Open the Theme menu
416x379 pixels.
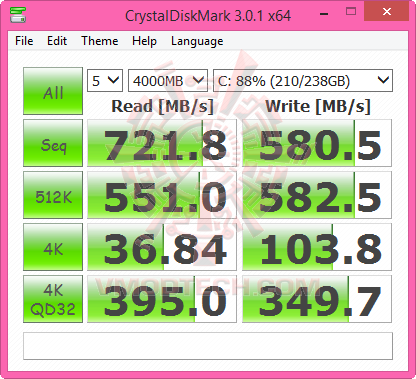[x=100, y=41]
